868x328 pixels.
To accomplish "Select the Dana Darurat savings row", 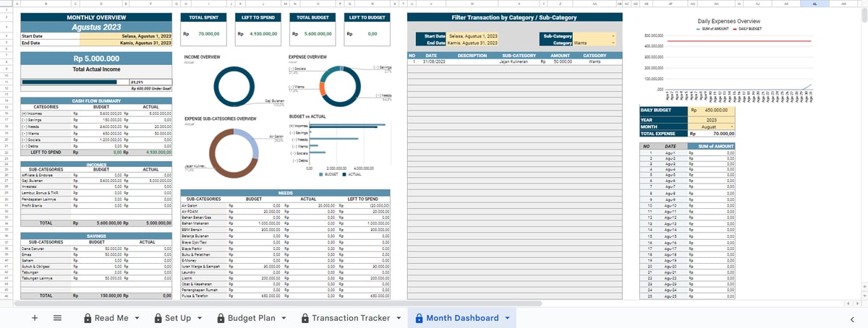I will [96, 249].
